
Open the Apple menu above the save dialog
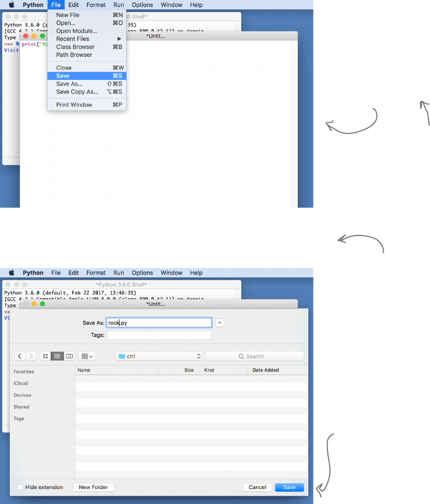tap(11, 273)
